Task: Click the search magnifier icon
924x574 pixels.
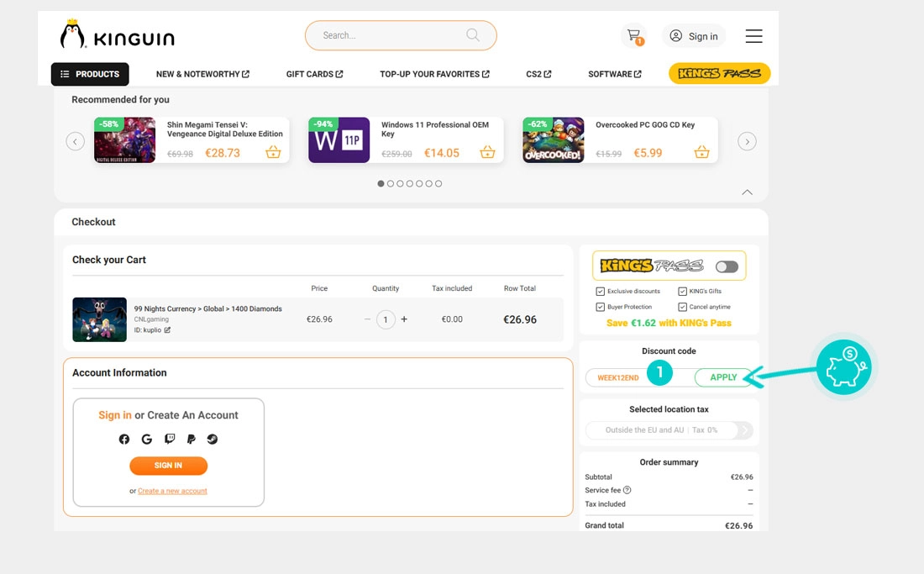Action: click(x=473, y=35)
